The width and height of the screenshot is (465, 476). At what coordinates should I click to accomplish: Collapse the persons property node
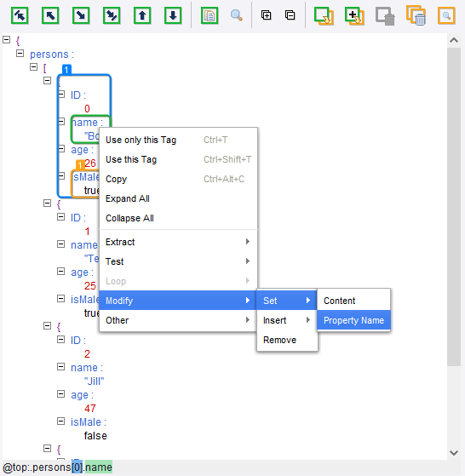coord(20,53)
